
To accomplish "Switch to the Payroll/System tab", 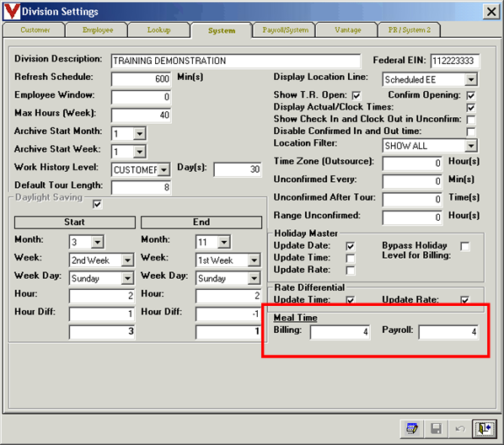I will 285,29.
